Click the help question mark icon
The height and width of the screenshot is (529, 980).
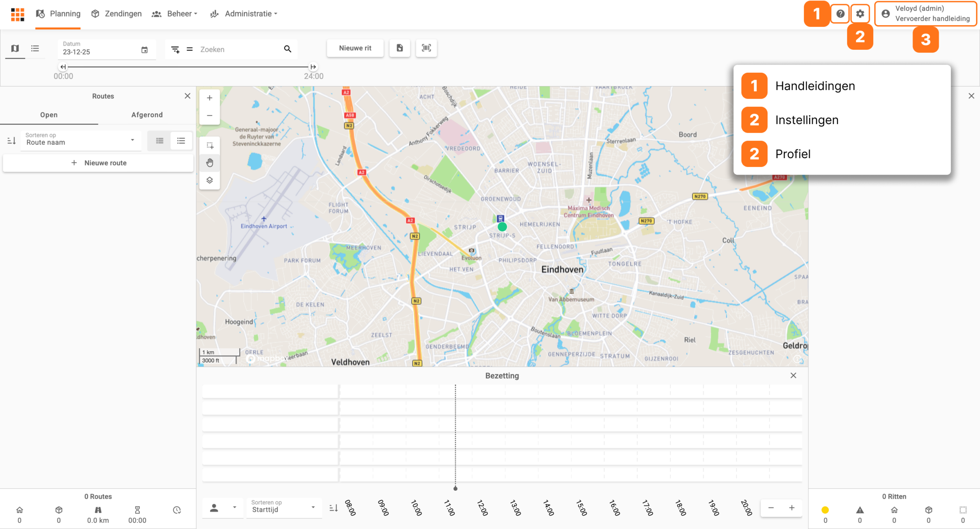[x=840, y=14]
